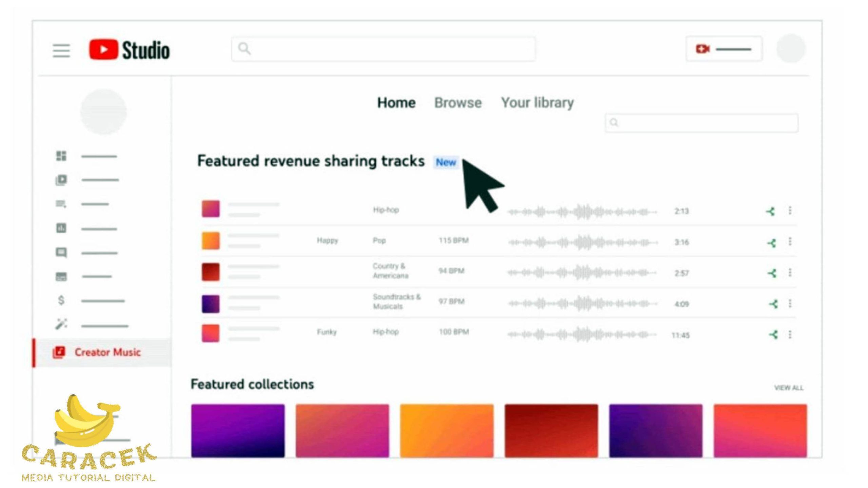Switch to the Browse tab
Viewport: 868px width, 488px height.
(x=458, y=103)
